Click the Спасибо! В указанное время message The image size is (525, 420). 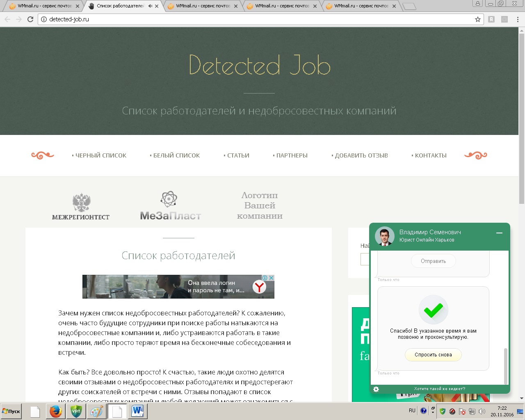(x=433, y=334)
